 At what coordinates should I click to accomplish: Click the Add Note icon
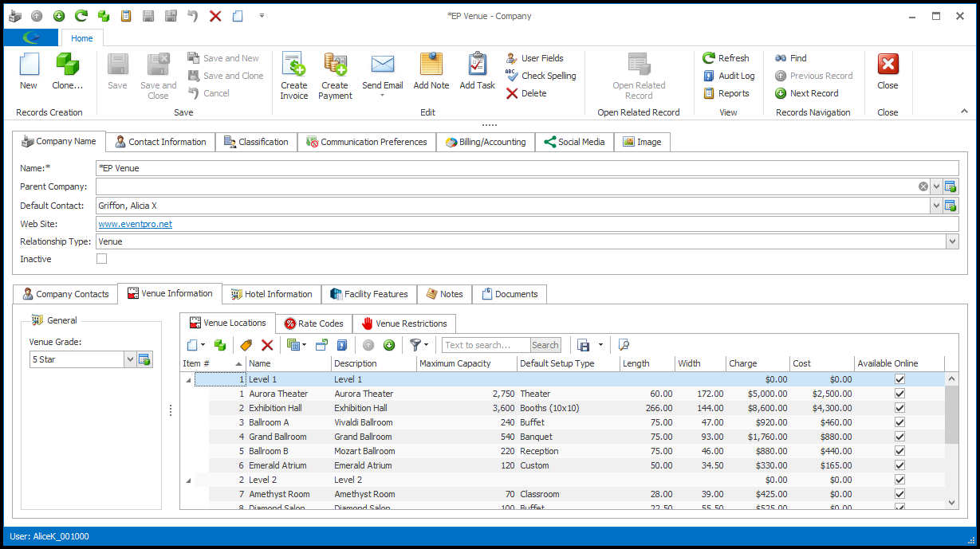431,65
